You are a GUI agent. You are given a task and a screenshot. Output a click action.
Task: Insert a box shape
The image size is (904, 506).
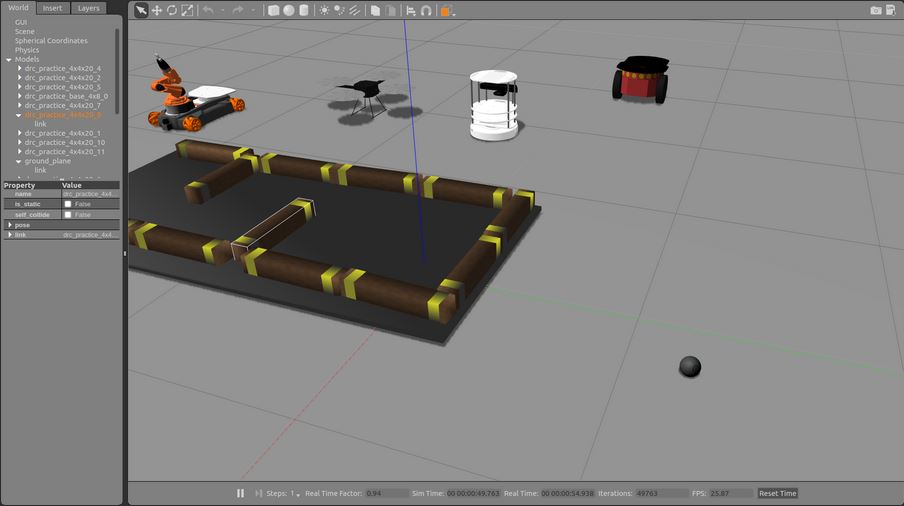[274, 10]
